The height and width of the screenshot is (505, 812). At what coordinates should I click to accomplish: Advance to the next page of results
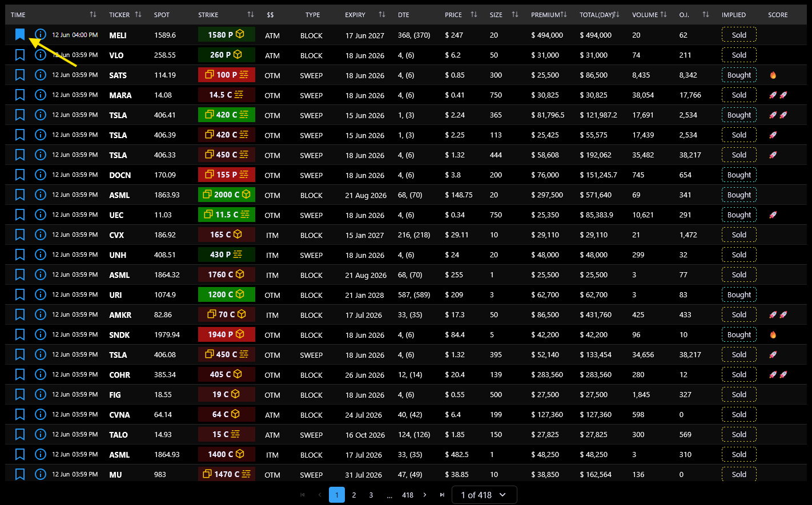click(x=425, y=495)
